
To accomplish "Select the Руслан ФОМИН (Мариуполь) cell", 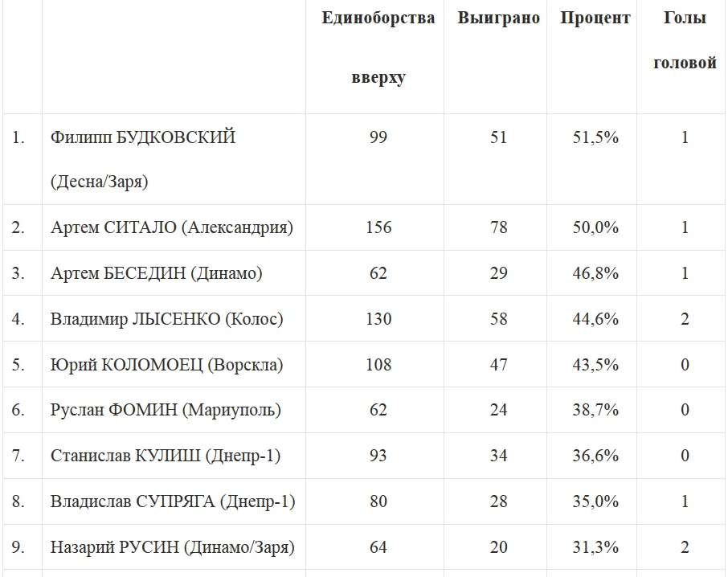I will coord(166,411).
